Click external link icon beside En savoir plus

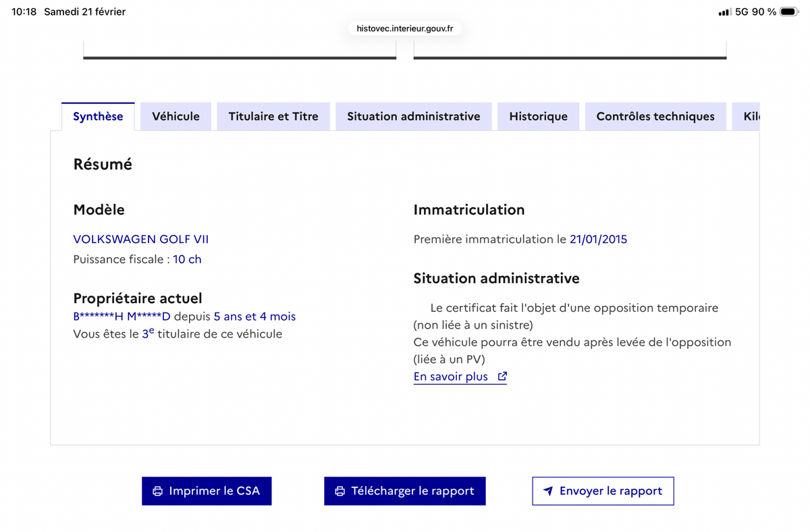point(502,377)
